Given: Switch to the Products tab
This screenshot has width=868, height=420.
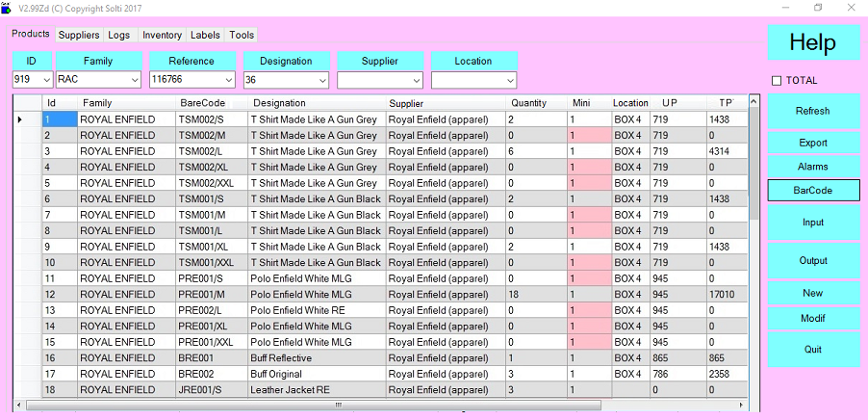Looking at the screenshot, I should [31, 34].
